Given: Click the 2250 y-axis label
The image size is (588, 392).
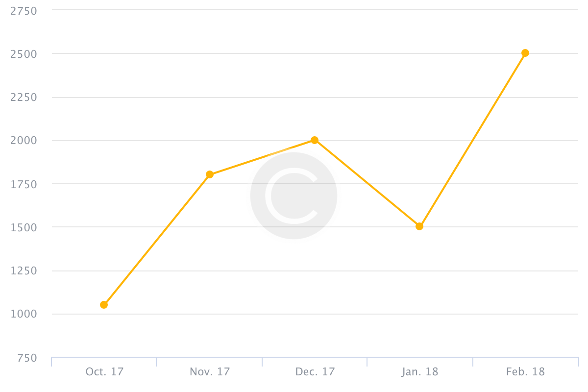Looking at the screenshot, I should point(24,97).
